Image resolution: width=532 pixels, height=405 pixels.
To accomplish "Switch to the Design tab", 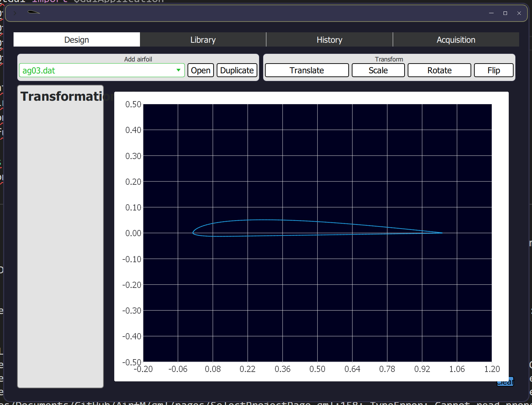I will tap(77, 40).
